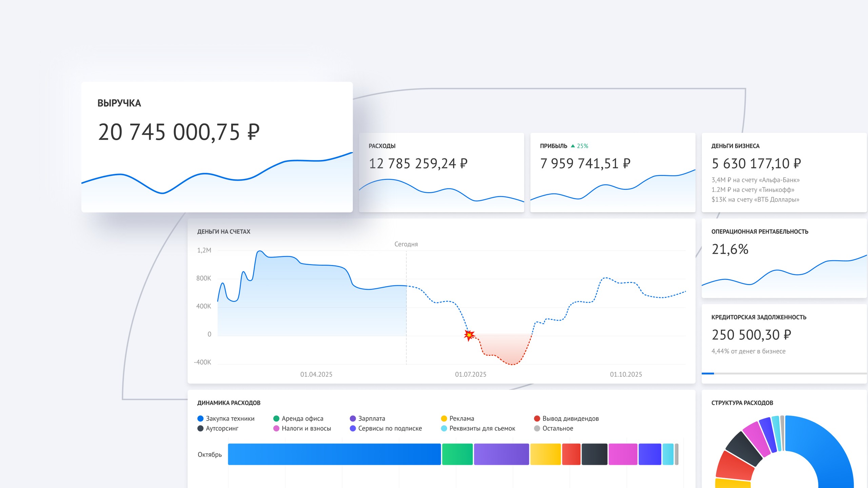Select the Вывод дивидендов legend label
This screenshot has height=488, width=868.
571,419
